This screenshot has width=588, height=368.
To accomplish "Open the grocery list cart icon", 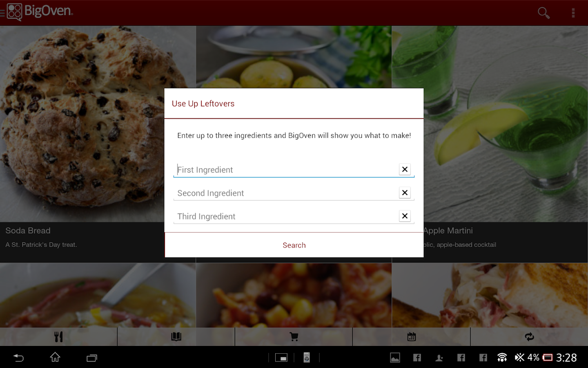I will coord(294,337).
